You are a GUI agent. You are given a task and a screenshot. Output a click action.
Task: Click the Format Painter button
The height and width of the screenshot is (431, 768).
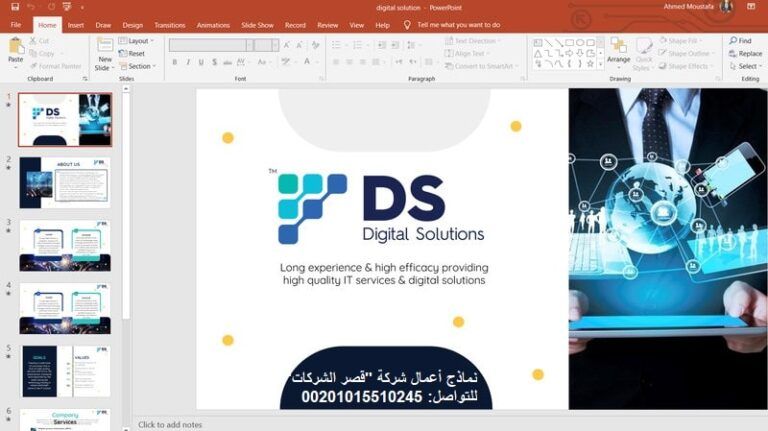tap(55, 66)
